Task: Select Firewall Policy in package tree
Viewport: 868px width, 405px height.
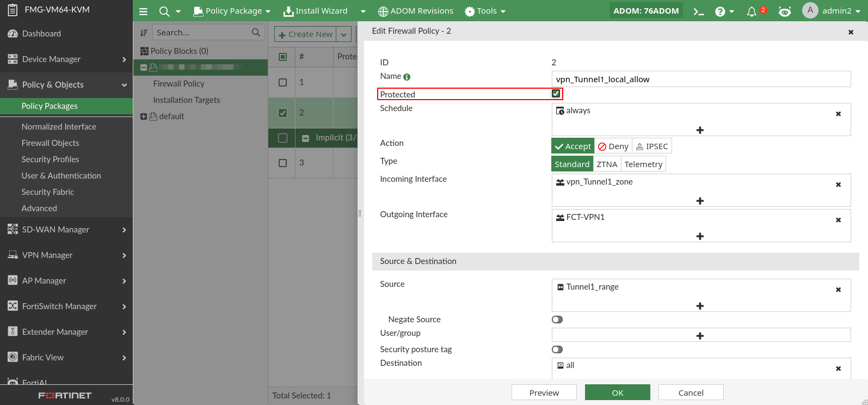Action: pos(178,84)
